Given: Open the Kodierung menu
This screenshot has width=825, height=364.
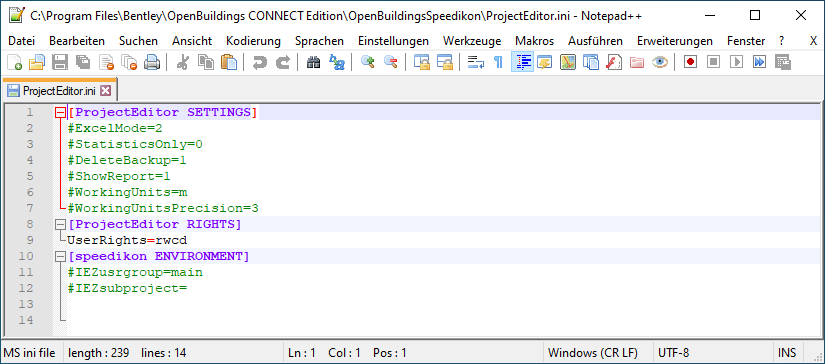Looking at the screenshot, I should 254,41.
